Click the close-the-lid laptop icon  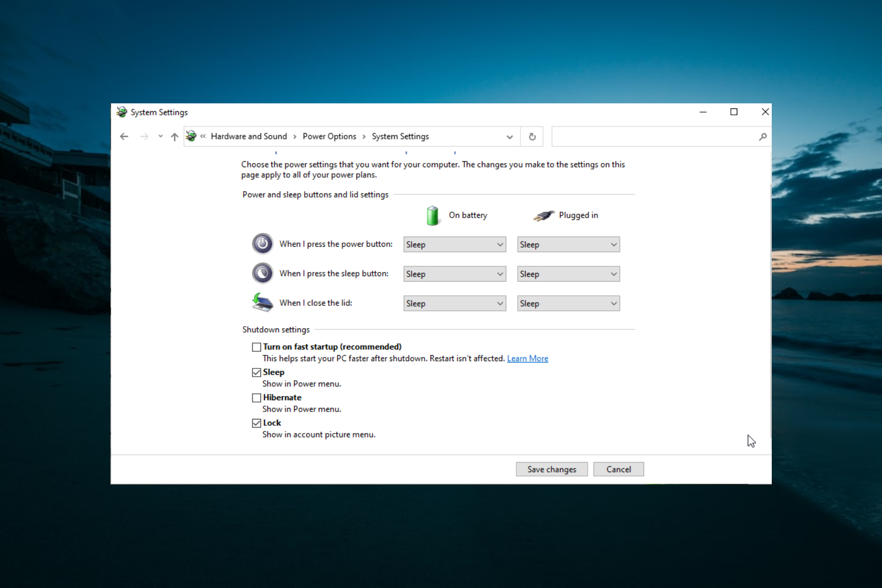262,303
